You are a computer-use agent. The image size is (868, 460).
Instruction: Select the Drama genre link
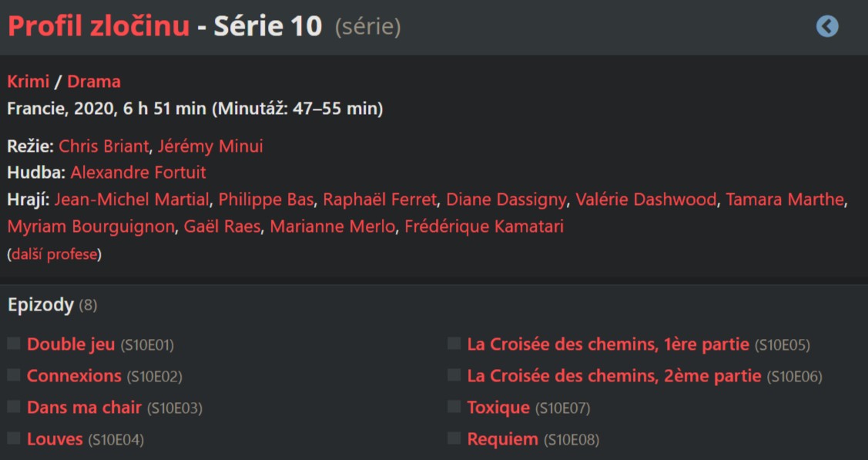tap(94, 82)
